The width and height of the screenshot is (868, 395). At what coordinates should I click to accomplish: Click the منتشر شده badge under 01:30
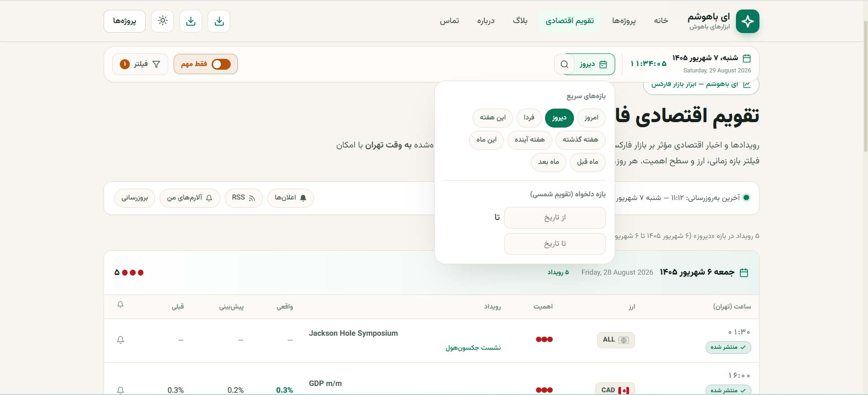click(728, 347)
